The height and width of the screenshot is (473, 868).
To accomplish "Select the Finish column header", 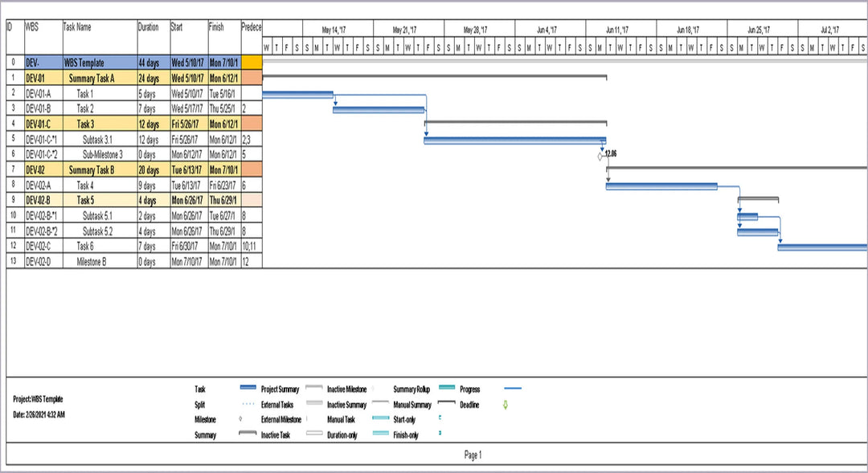I will click(223, 37).
